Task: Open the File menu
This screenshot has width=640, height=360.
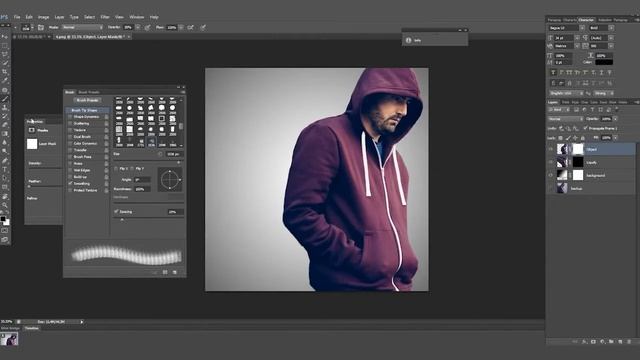Action: [x=17, y=17]
